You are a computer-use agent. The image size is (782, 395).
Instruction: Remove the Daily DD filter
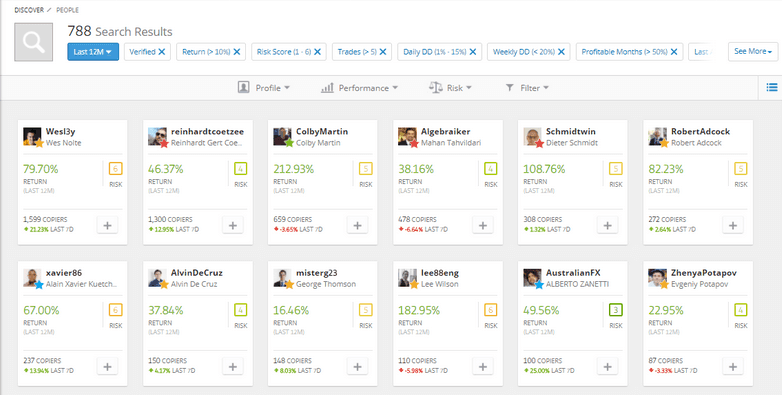472,52
